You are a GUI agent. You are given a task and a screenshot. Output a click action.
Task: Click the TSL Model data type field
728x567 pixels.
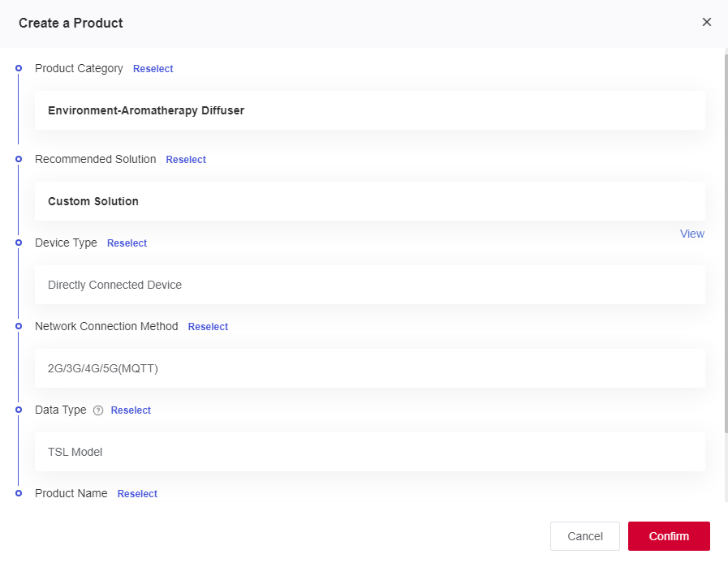[370, 452]
